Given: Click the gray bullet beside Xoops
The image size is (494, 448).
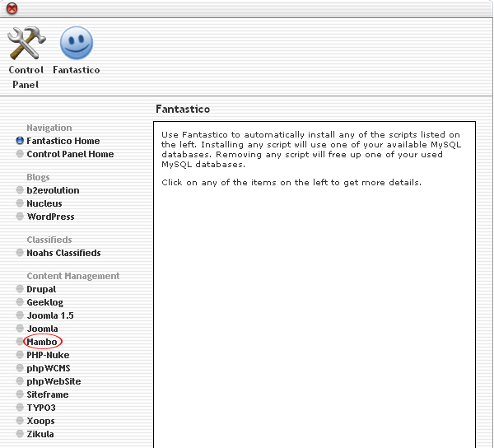Looking at the screenshot, I should coord(20,421).
